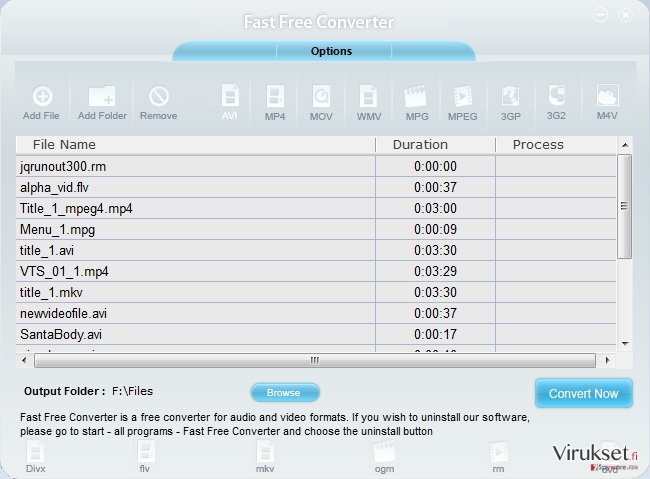Click the 0:00:09 duration of Menu_1.mpg

(x=435, y=229)
